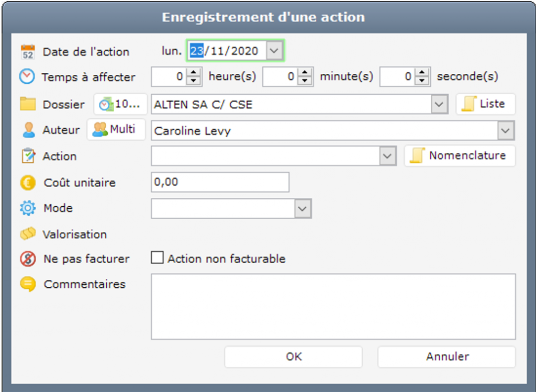The width and height of the screenshot is (536, 392).
Task: Click the euro coin Coût unitaire icon
Action: (28, 183)
